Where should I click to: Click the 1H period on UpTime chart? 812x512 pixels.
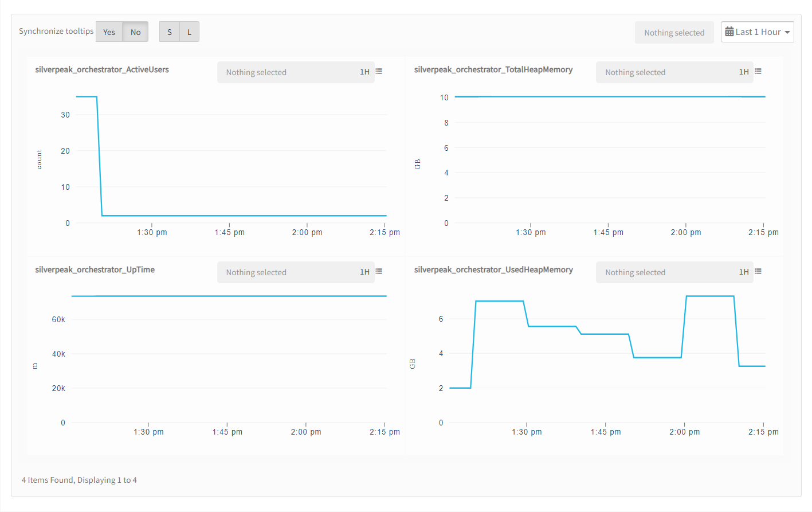point(365,272)
